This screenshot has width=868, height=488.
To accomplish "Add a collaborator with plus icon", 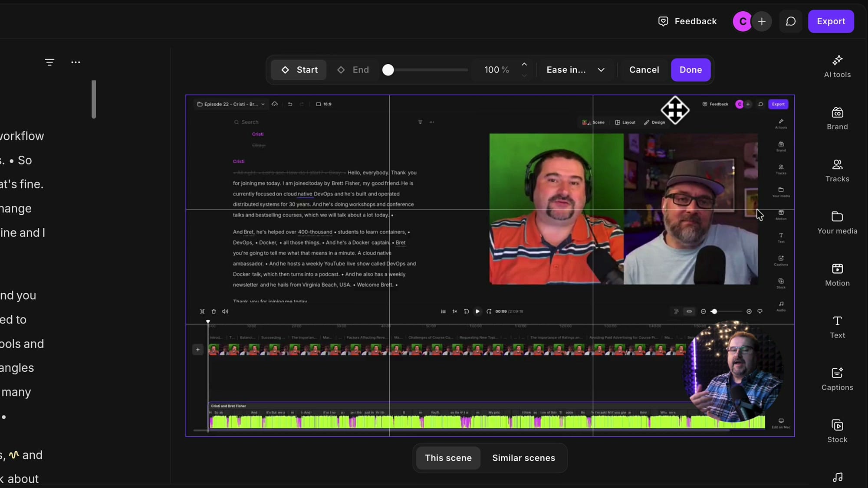I will click(x=762, y=21).
